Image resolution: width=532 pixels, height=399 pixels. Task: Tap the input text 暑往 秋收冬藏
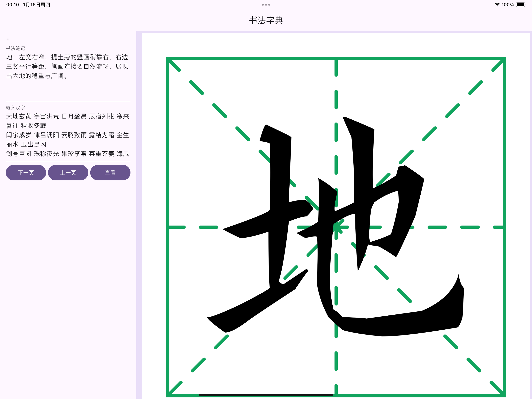click(x=26, y=126)
